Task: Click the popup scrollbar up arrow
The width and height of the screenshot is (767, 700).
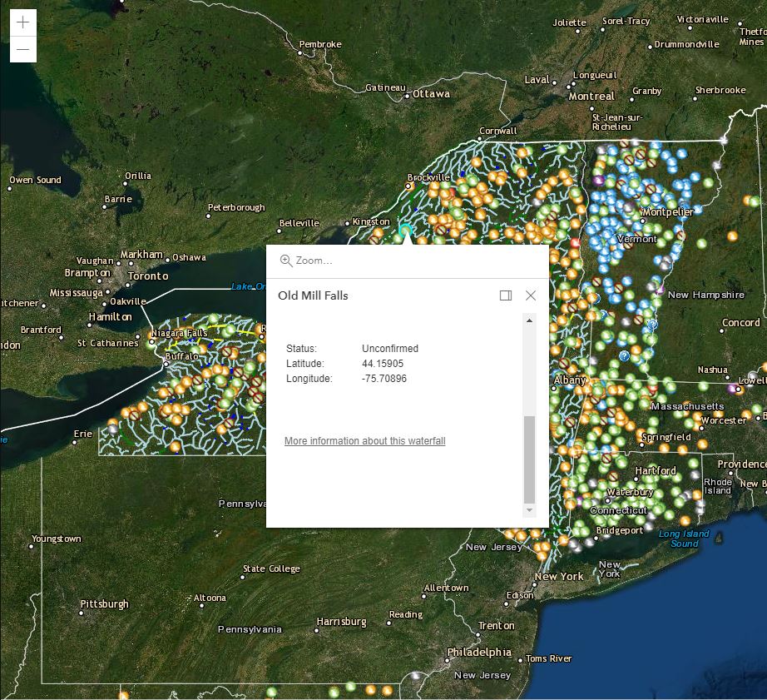Action: click(529, 320)
